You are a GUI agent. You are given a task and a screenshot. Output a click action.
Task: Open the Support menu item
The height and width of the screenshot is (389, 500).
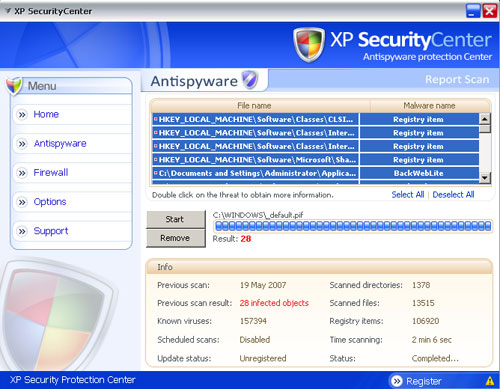51,231
